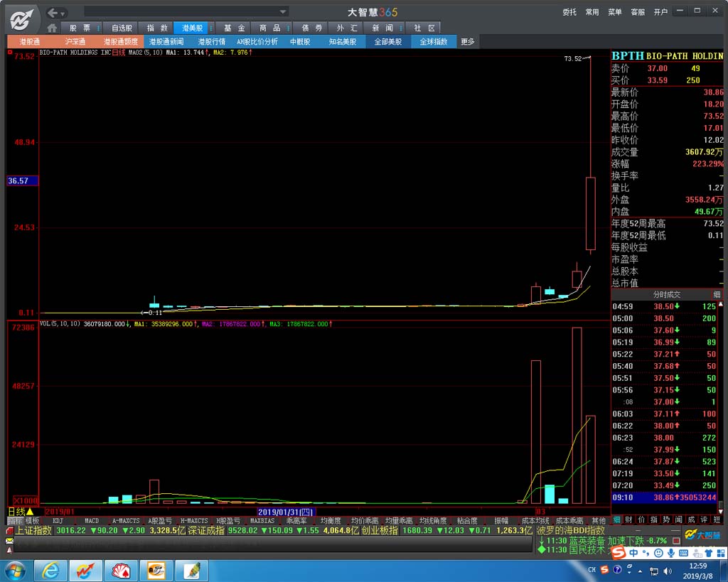Select 势 tab in bottom-right panel
The height and width of the screenshot is (582, 728).
666,519
